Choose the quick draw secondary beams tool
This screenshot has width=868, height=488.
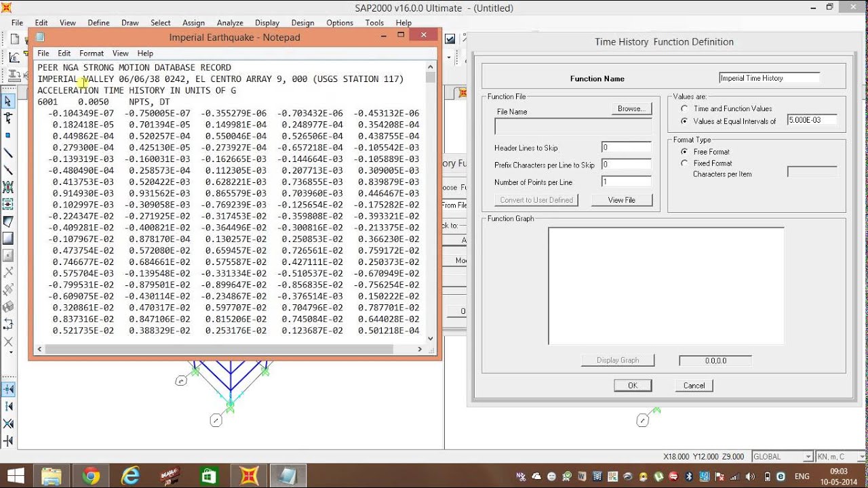(x=8, y=204)
